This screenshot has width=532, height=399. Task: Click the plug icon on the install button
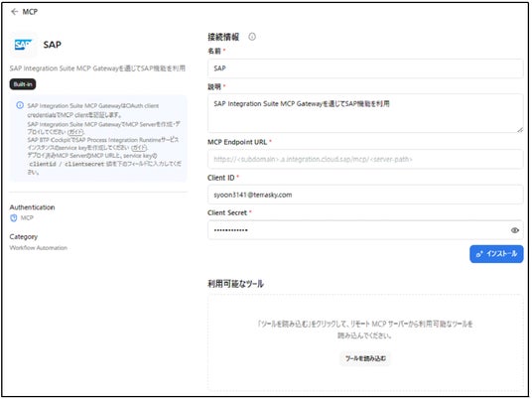[x=479, y=254]
